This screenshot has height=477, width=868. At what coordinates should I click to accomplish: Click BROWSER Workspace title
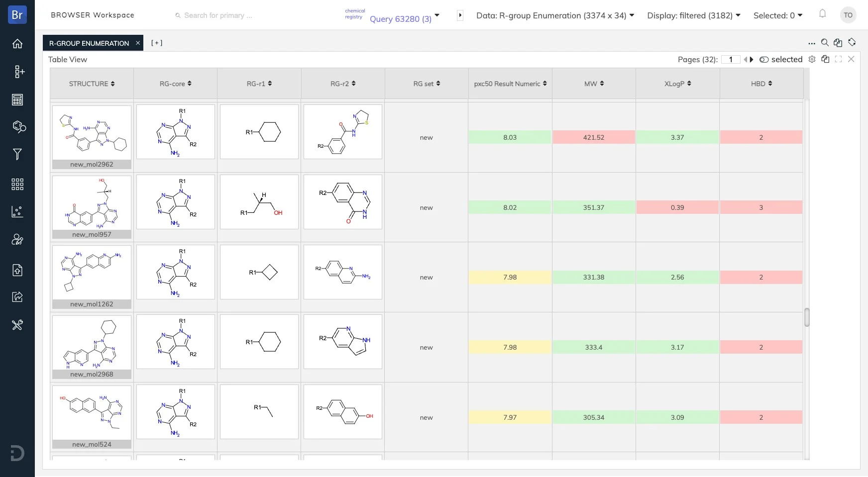93,15
